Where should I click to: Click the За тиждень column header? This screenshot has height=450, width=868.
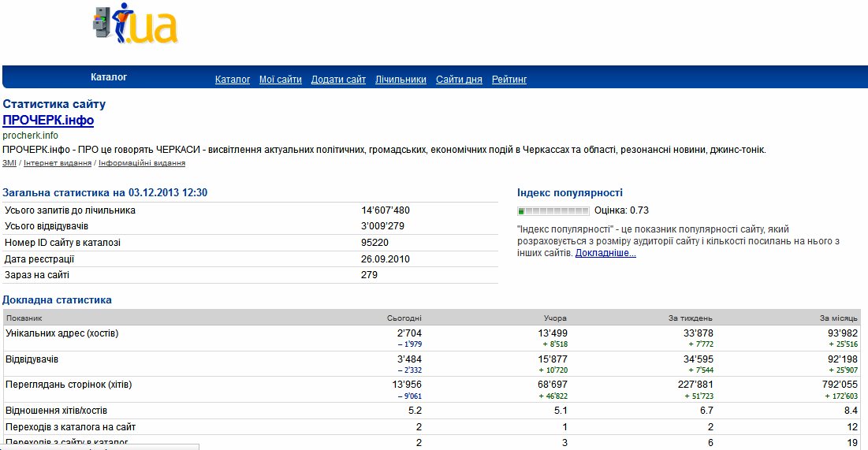(691, 318)
